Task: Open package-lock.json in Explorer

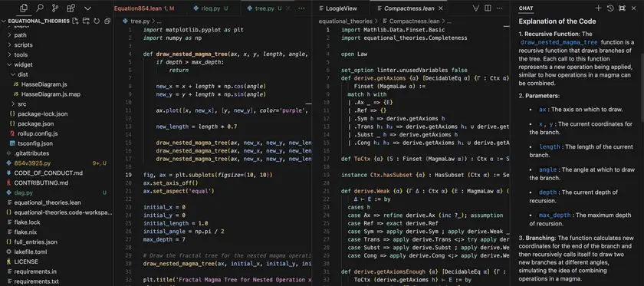Action: pyautogui.click(x=57, y=114)
